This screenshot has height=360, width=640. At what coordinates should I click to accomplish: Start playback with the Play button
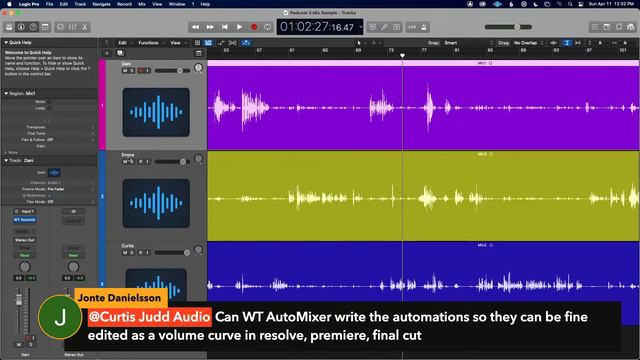tap(239, 27)
